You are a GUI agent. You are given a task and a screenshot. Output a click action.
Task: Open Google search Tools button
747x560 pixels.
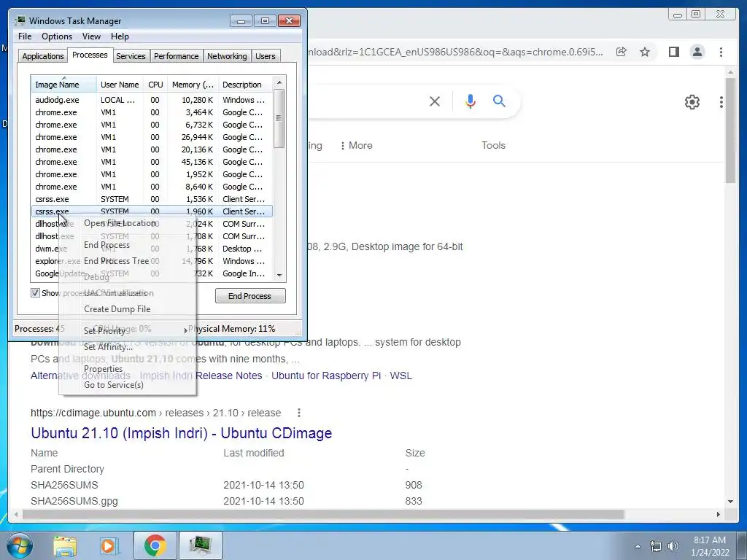[x=493, y=145]
